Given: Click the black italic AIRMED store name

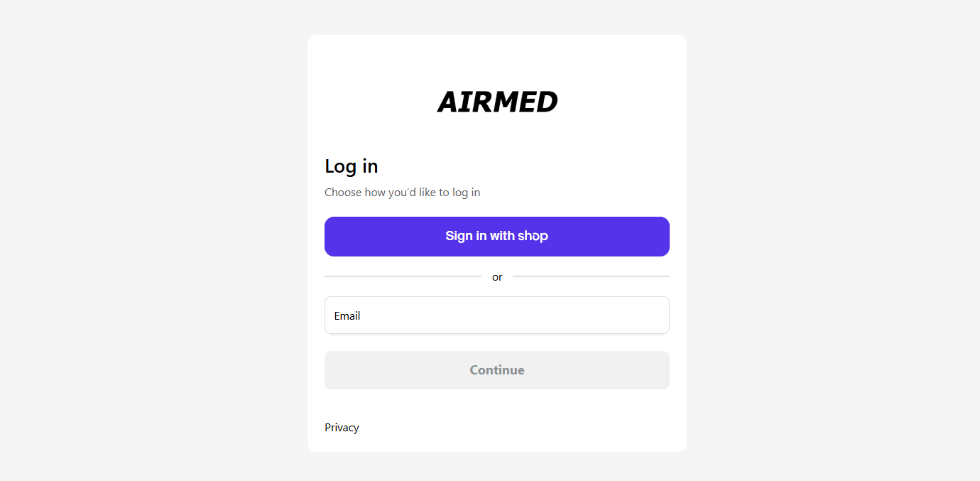Looking at the screenshot, I should click(x=497, y=102).
